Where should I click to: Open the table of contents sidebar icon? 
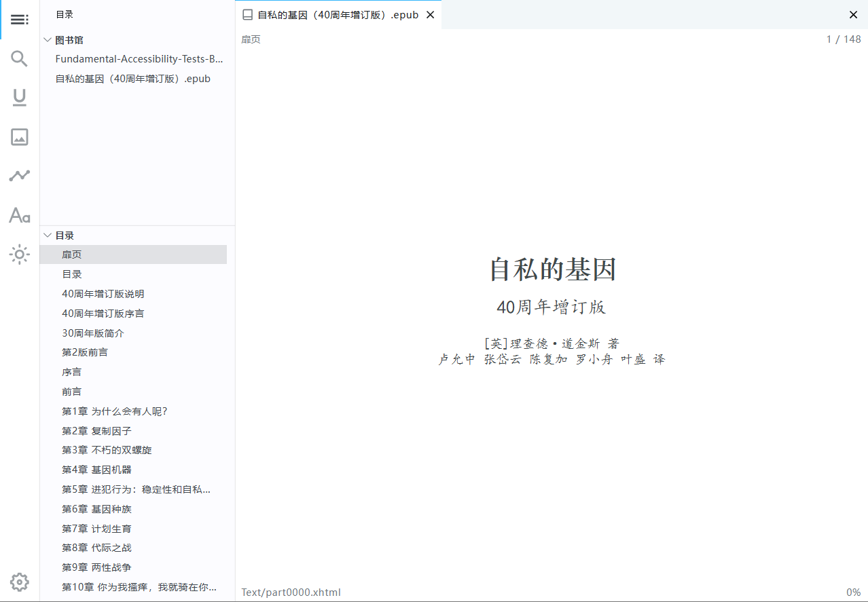tap(20, 20)
